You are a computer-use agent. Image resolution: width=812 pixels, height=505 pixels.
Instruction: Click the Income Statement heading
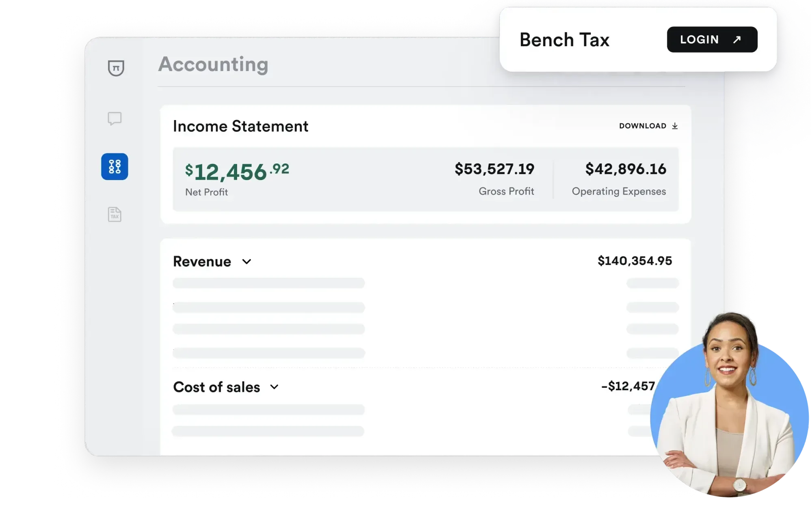point(241,126)
